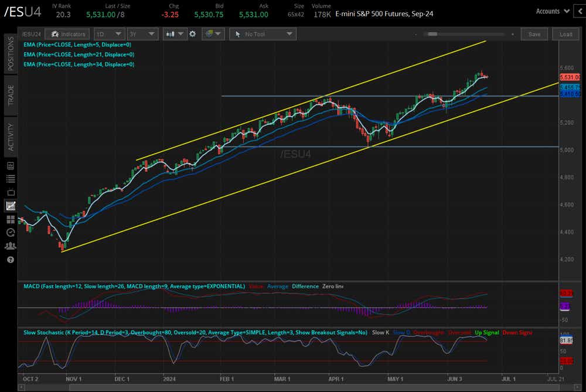
Task: Click the zoom slider handle in the toolbar
Action: click(x=432, y=34)
